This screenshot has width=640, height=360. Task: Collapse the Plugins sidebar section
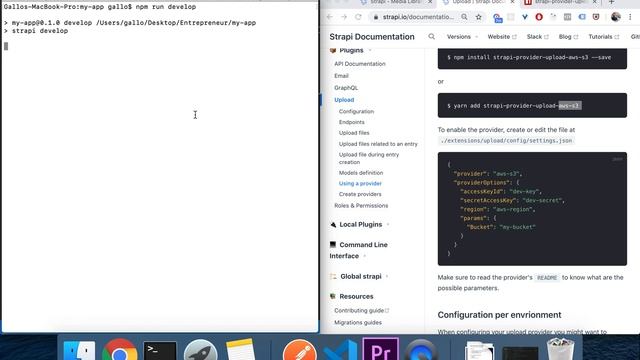(351, 50)
